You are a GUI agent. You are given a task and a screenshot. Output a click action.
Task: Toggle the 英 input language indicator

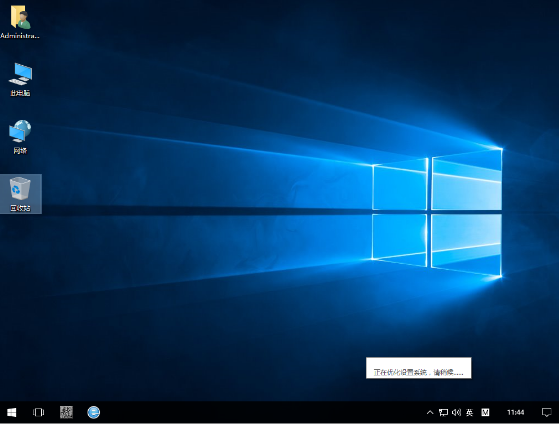(x=470, y=413)
